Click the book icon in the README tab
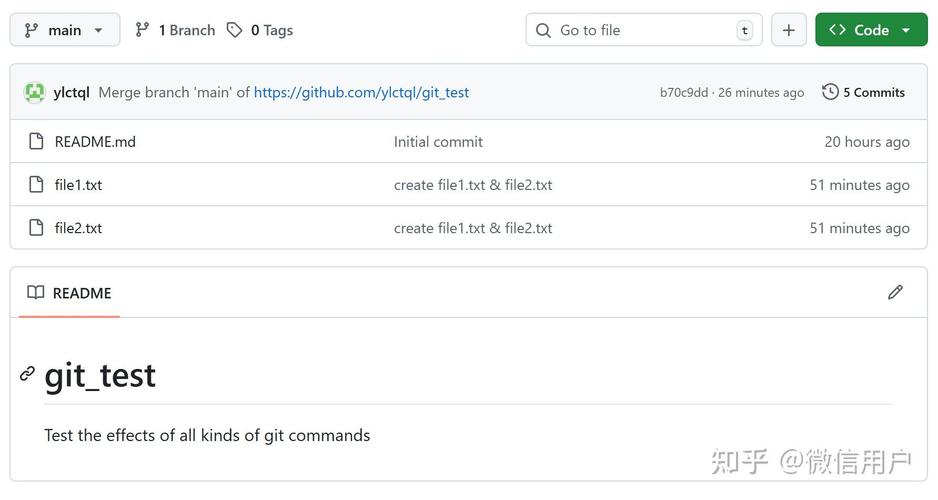 (x=36, y=292)
